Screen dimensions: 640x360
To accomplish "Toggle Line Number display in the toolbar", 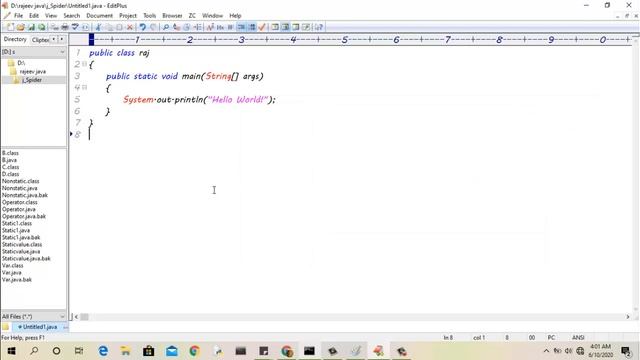I will pos(252,27).
